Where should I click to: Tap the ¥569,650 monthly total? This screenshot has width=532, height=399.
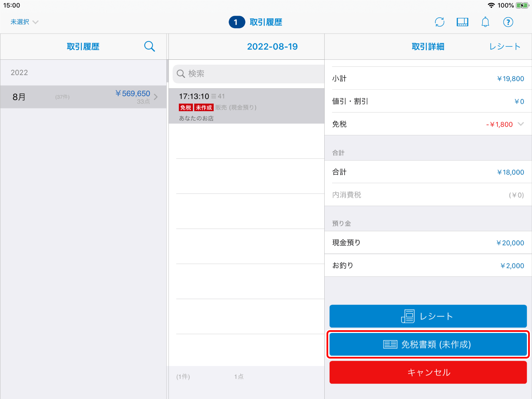point(133,94)
